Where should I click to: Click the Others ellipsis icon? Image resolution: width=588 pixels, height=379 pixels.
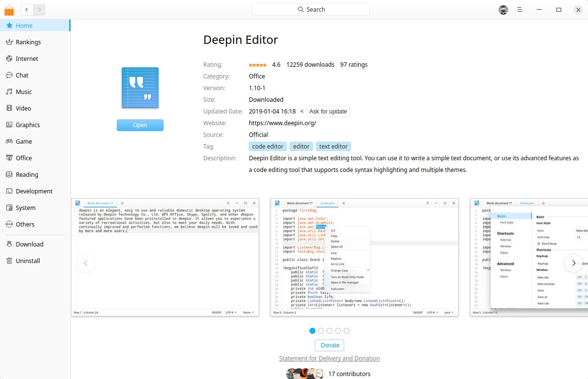(x=9, y=224)
